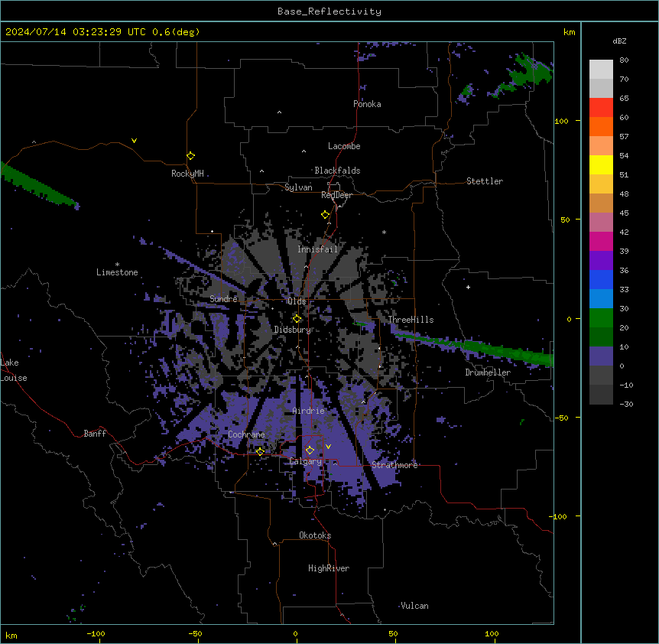Click the yellow diamond marker near RockyMH
The image size is (659, 644).
pos(190,156)
